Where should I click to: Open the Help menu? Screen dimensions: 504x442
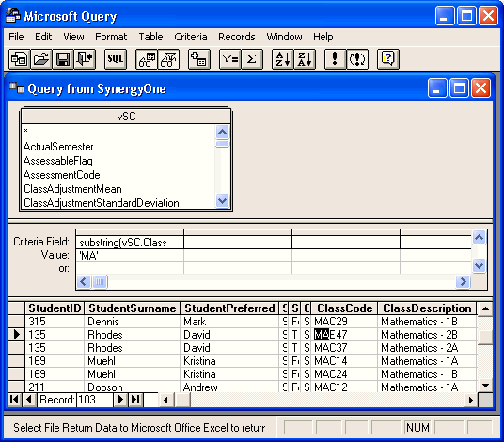(323, 37)
